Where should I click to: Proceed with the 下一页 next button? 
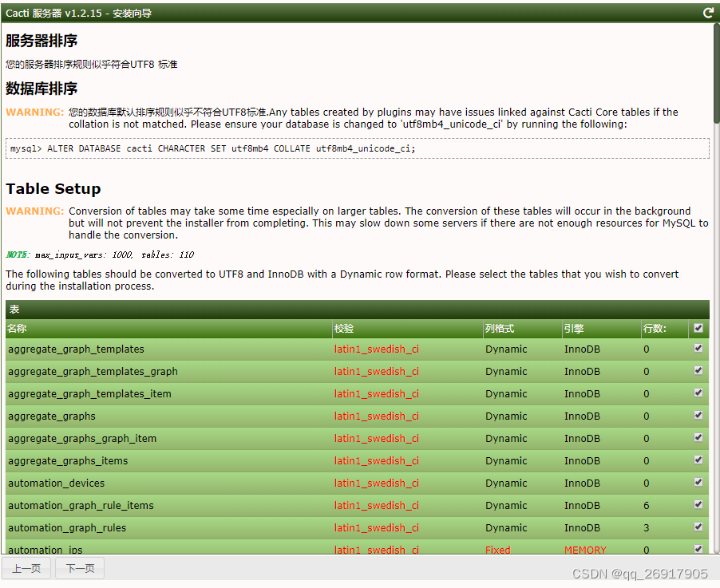coord(80,568)
